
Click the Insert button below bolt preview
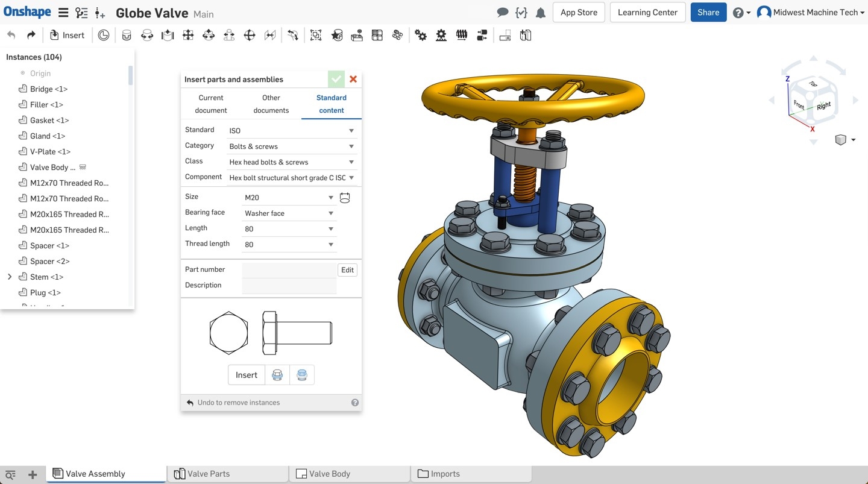click(x=247, y=375)
